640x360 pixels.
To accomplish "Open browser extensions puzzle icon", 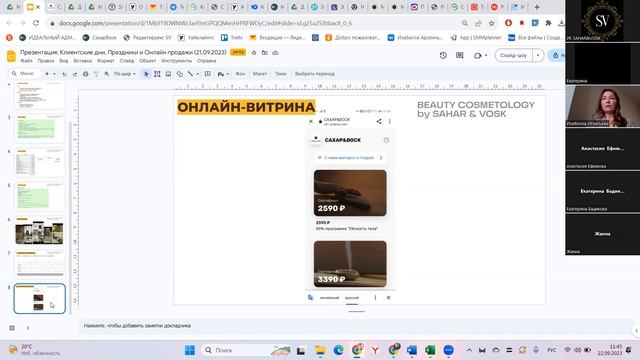I will [549, 23].
